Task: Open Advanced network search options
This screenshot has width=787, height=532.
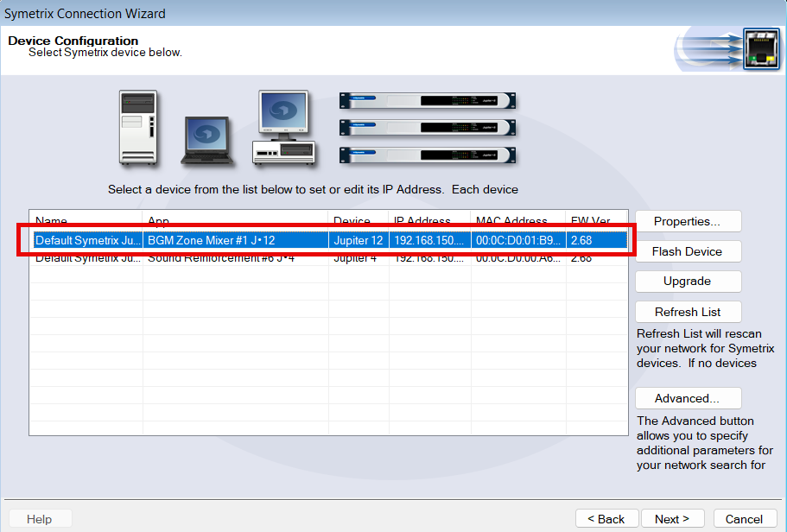Action: pos(689,398)
